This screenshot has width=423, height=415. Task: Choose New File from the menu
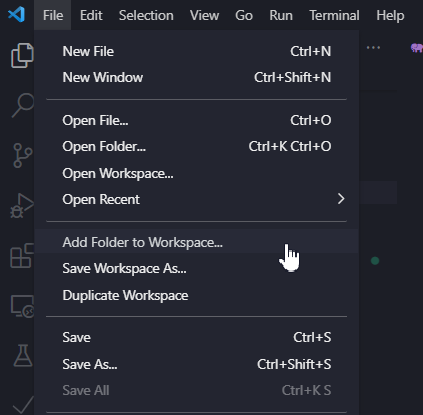tap(197, 51)
